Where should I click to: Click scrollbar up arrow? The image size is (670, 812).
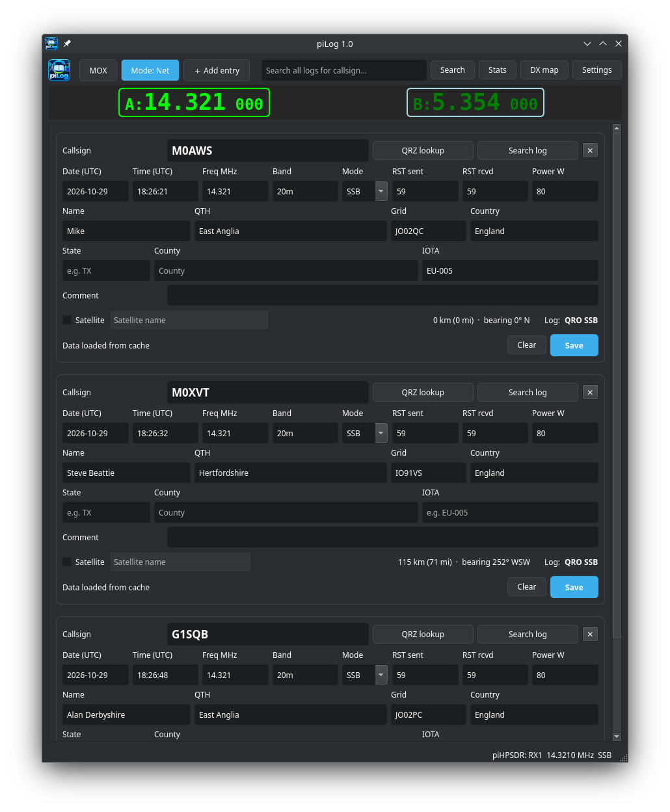pos(617,128)
